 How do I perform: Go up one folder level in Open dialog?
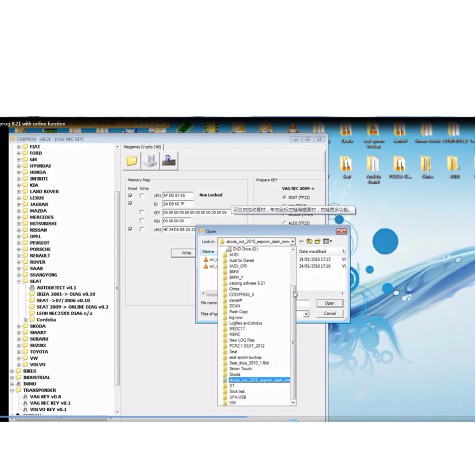(x=309, y=241)
